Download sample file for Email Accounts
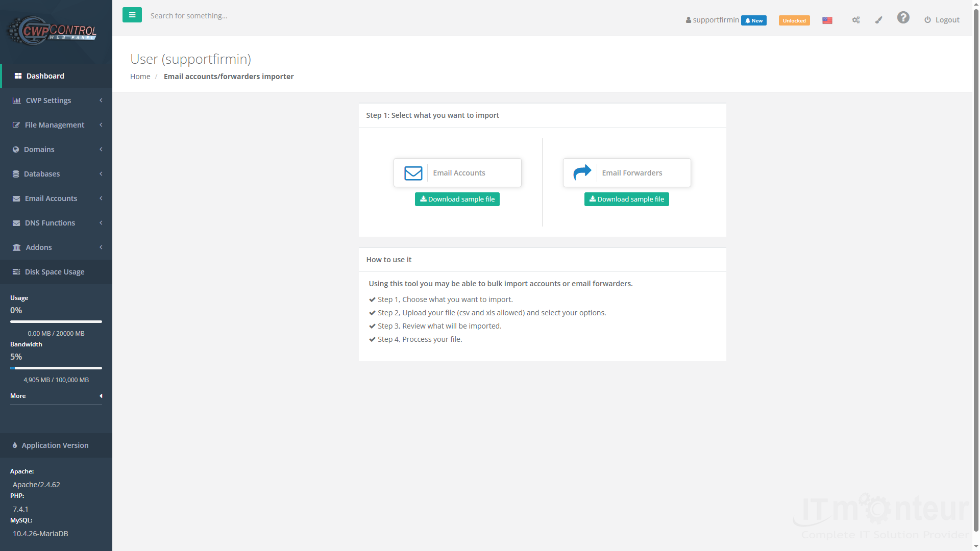Image resolution: width=980 pixels, height=551 pixels. [x=457, y=199]
